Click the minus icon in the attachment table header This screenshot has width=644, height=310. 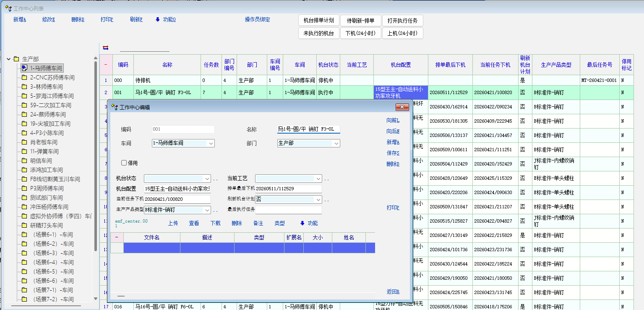click(x=117, y=237)
